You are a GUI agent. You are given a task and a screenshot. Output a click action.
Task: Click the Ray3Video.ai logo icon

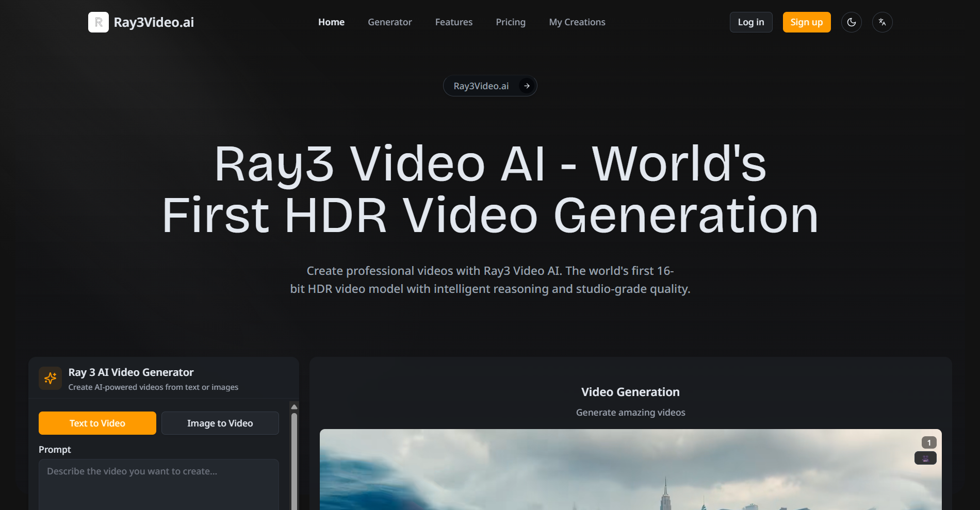coord(99,22)
